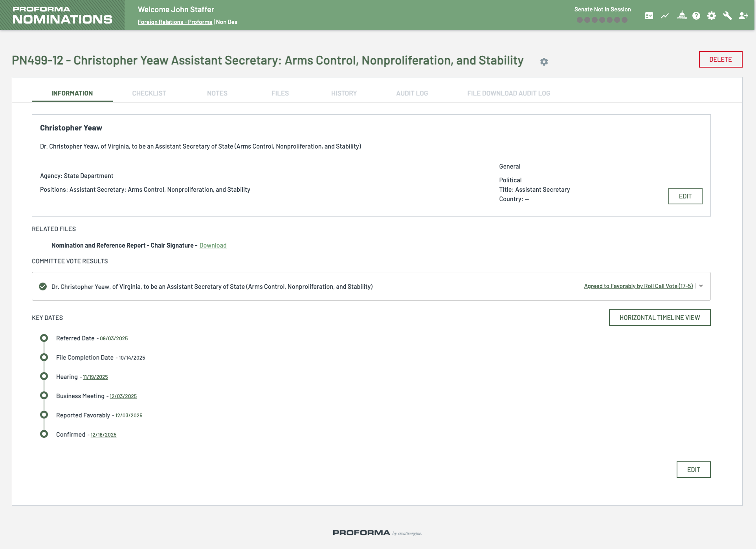This screenshot has width=756, height=549.
Task: Open the File Download Audit Log tab
Action: tap(508, 93)
